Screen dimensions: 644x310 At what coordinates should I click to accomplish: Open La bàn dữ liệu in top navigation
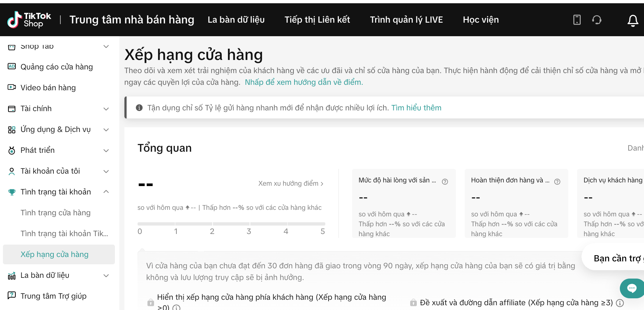[236, 20]
